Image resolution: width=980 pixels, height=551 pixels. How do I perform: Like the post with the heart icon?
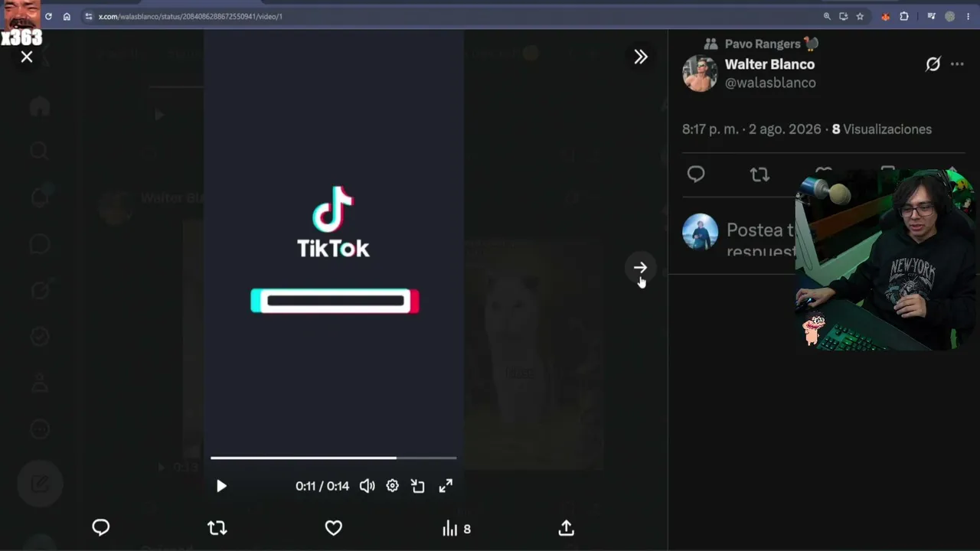(x=334, y=528)
